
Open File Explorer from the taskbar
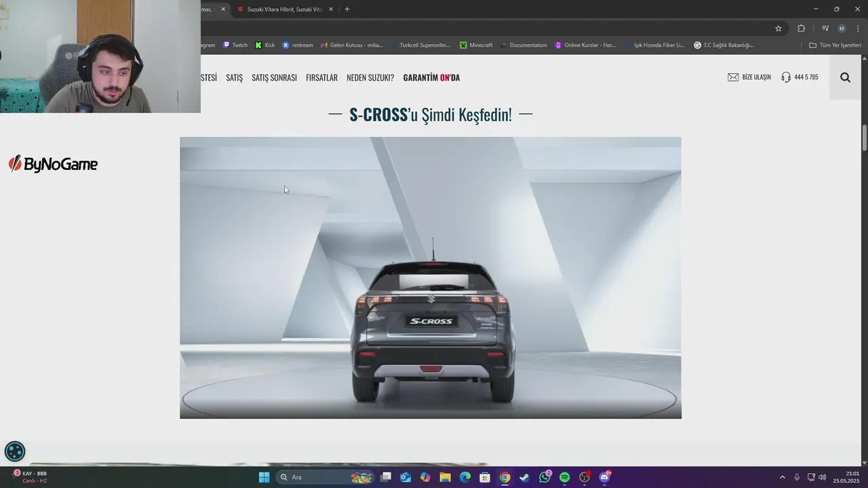click(x=446, y=477)
